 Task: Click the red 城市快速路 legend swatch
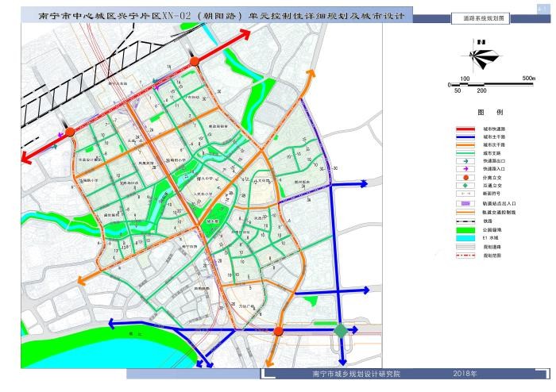[x=465, y=129]
